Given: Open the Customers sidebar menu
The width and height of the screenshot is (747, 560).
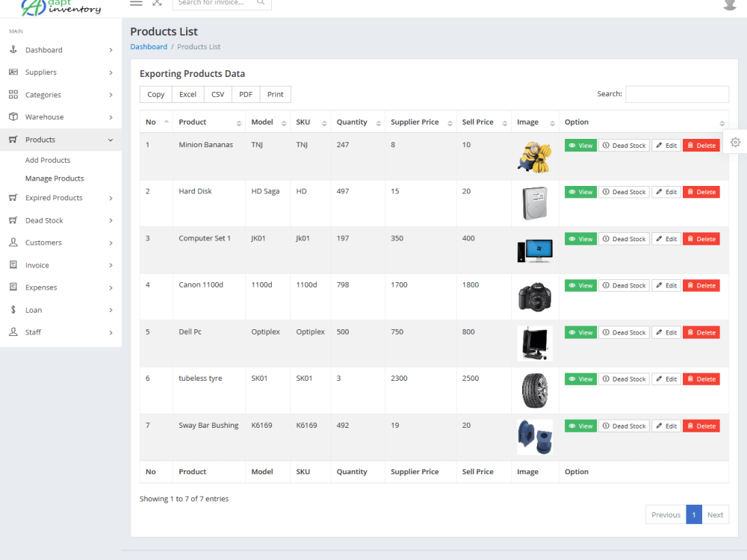Looking at the screenshot, I should pos(61,243).
